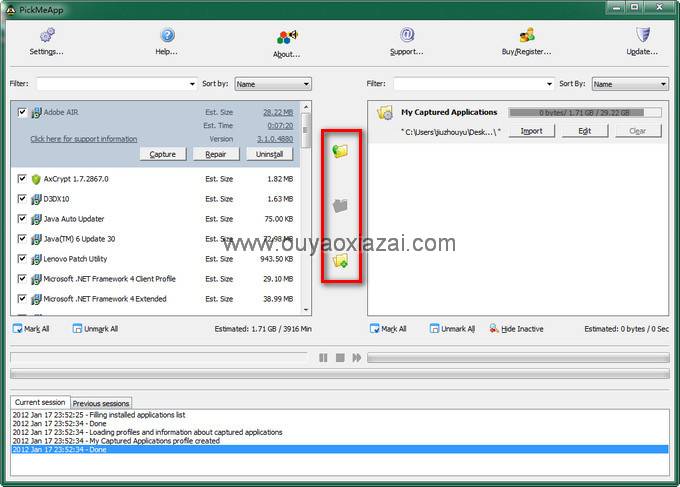Click the Adobe AIR application icon

36,113
